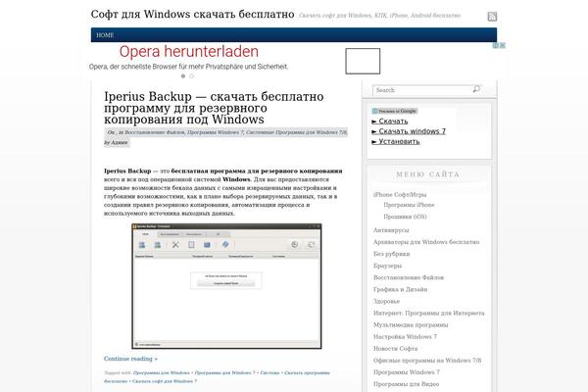This screenshot has height=392, width=588.
Task: Click Continue reading link
Action: pyautogui.click(x=130, y=359)
